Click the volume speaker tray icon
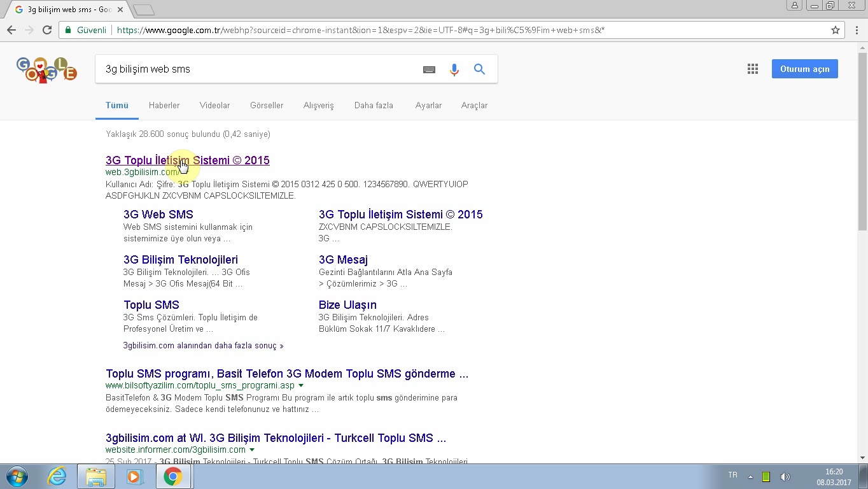 pos(785,477)
